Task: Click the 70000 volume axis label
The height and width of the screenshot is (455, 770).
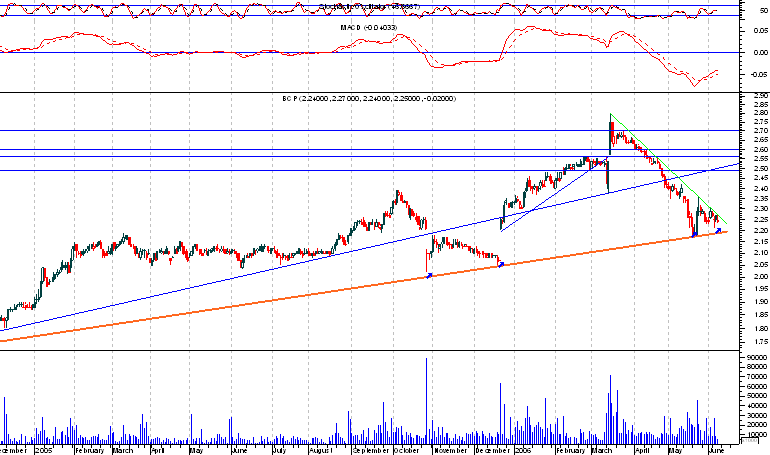Action: tap(756, 377)
